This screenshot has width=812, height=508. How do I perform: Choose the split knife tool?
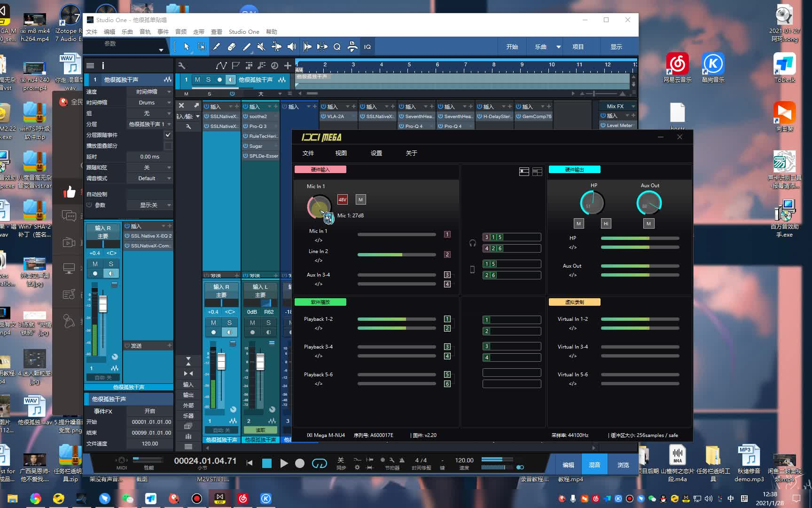tap(217, 47)
